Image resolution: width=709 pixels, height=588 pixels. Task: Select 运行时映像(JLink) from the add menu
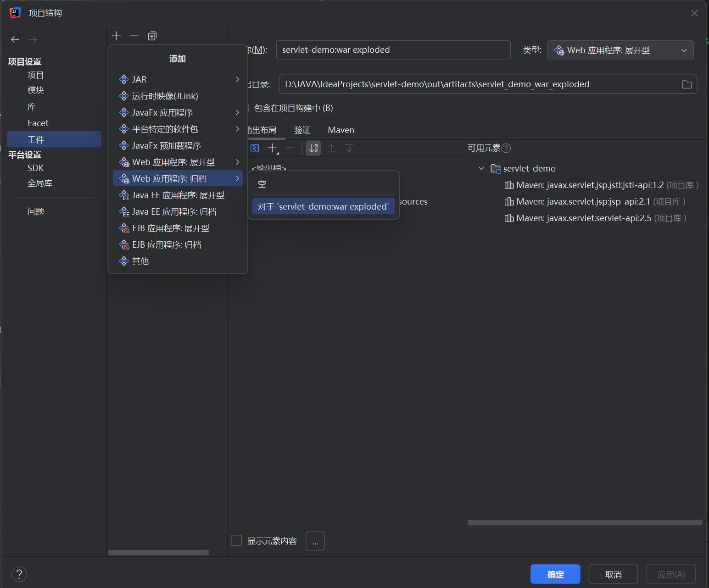[x=178, y=96]
